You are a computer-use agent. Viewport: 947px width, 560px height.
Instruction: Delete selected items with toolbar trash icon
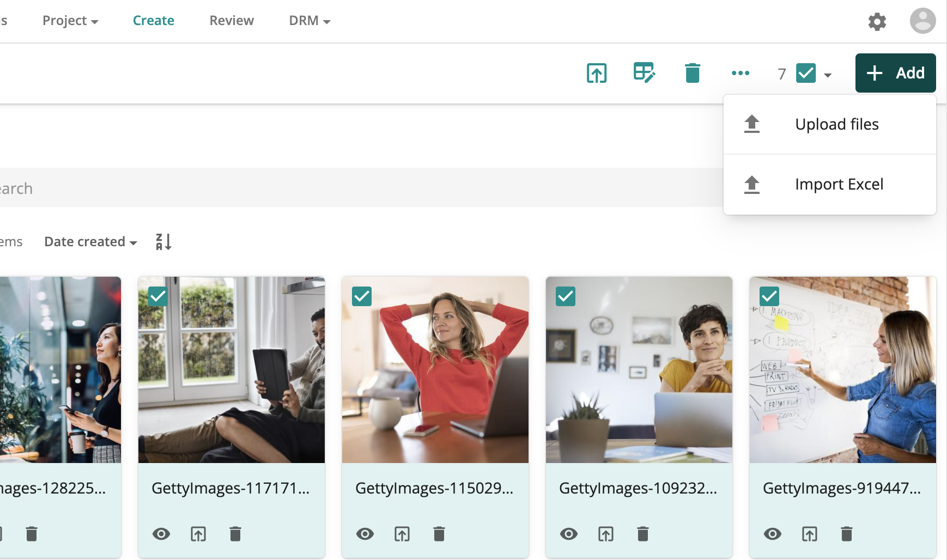[693, 73]
